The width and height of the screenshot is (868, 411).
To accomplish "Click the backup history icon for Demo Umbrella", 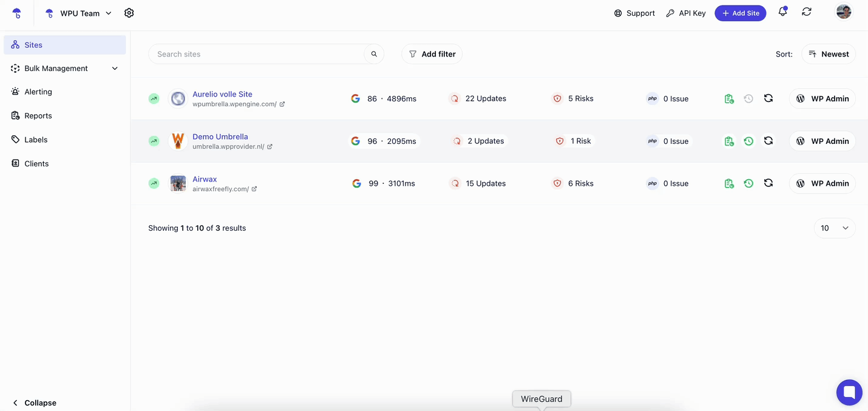I will (x=748, y=141).
